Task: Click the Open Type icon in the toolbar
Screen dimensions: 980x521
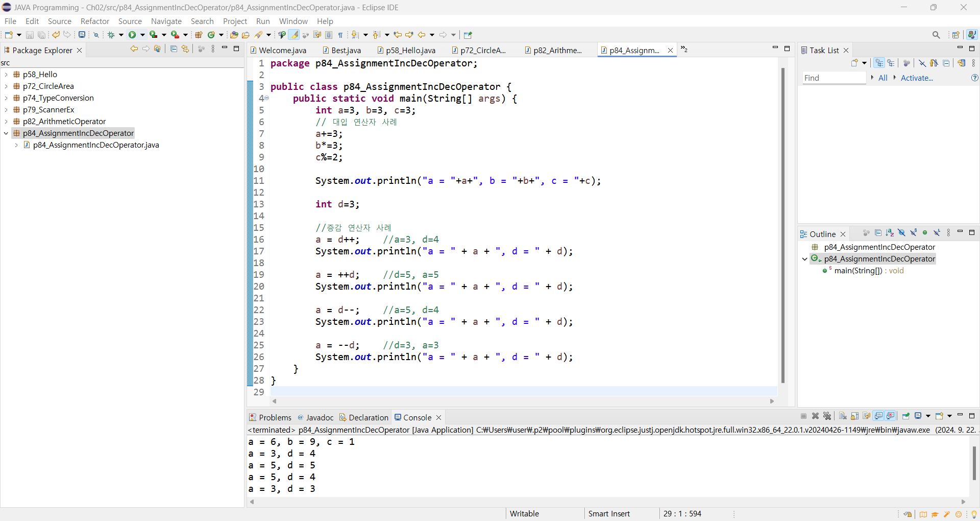Action: pyautogui.click(x=234, y=35)
